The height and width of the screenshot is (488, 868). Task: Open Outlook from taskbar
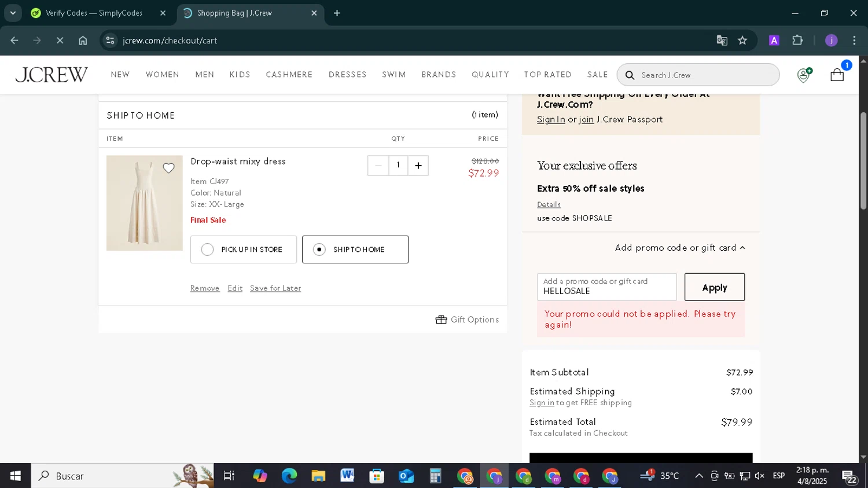tap(406, 476)
